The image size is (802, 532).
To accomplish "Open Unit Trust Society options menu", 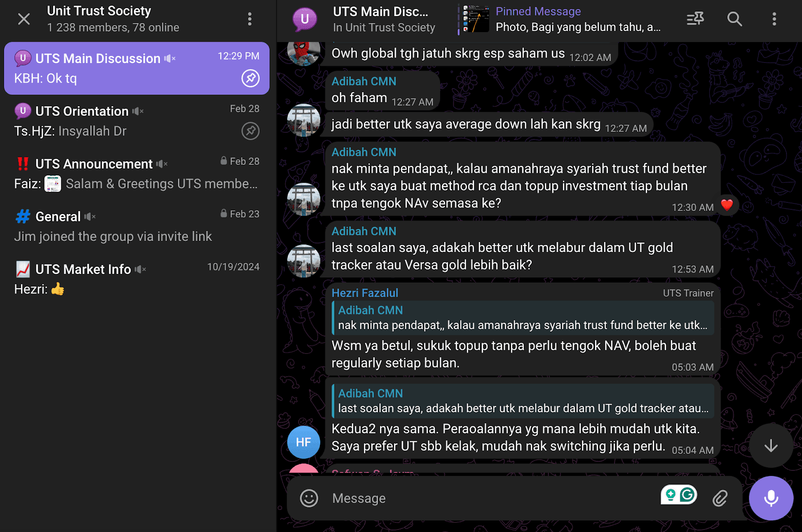I will (x=250, y=19).
